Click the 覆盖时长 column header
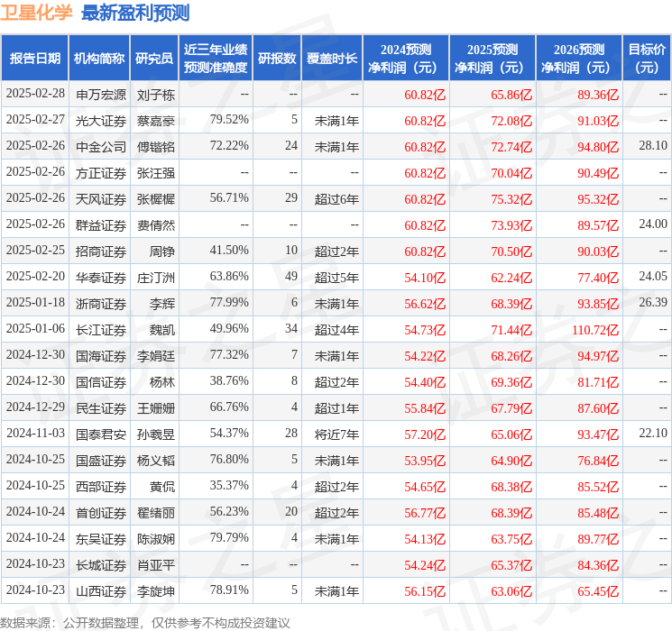The width and height of the screenshot is (672, 631). click(x=332, y=59)
